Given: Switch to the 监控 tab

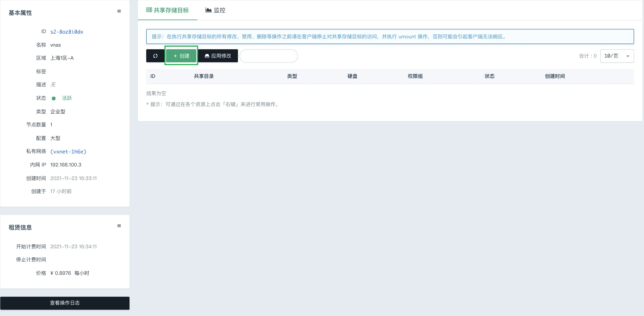Looking at the screenshot, I should 219,10.
